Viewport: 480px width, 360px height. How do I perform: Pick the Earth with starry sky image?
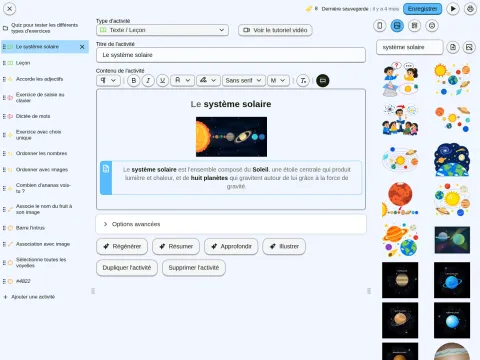452,160
